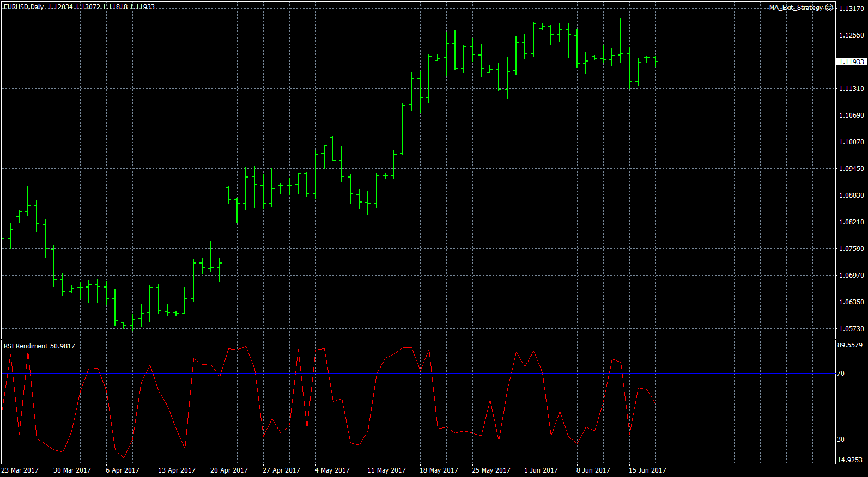
Task: Select the EURUSD,Daily chart title text
Action: (x=24, y=7)
